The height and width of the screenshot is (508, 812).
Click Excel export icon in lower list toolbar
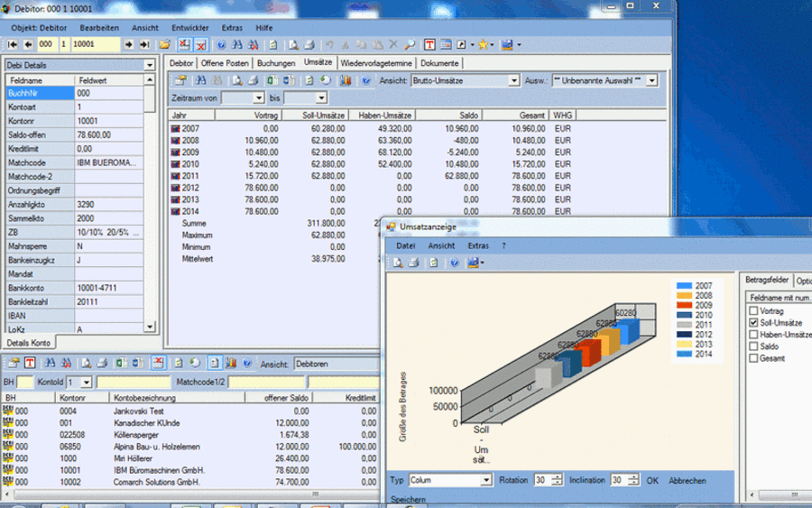tap(121, 363)
